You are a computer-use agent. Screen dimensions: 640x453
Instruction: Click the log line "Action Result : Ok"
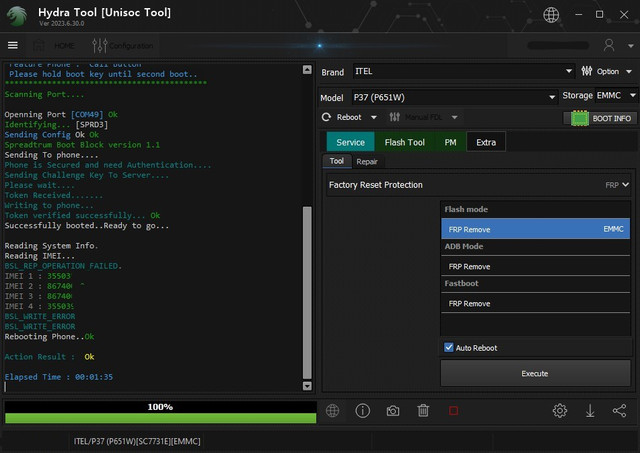pos(49,357)
